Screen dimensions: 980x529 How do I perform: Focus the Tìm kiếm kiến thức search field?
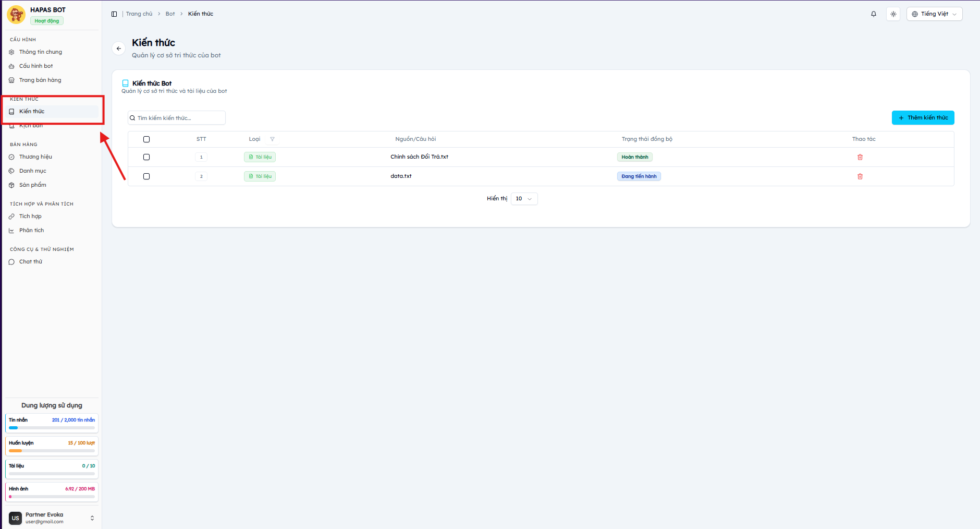(177, 118)
